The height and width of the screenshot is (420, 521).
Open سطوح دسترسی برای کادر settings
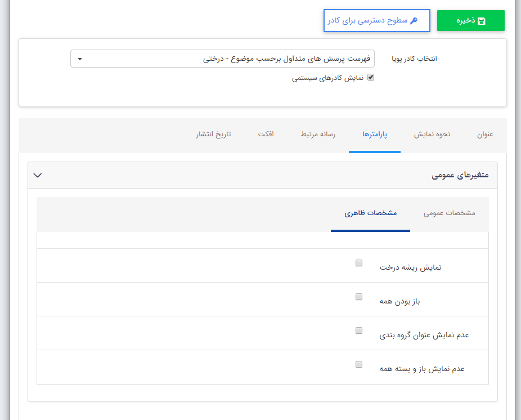(377, 20)
